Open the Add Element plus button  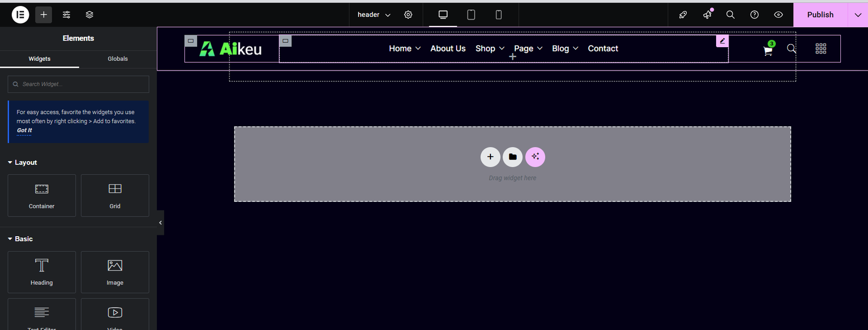(x=44, y=15)
